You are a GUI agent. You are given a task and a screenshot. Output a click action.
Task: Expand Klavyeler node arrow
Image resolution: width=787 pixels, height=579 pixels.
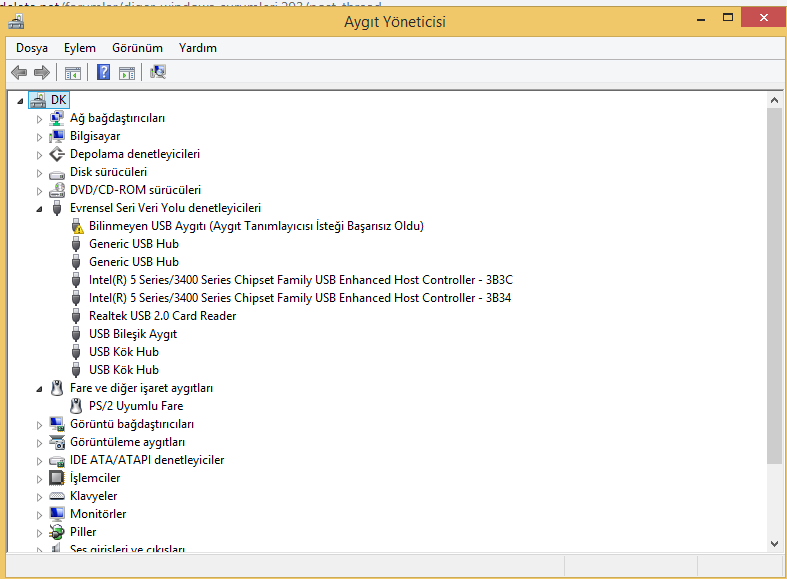click(x=39, y=498)
